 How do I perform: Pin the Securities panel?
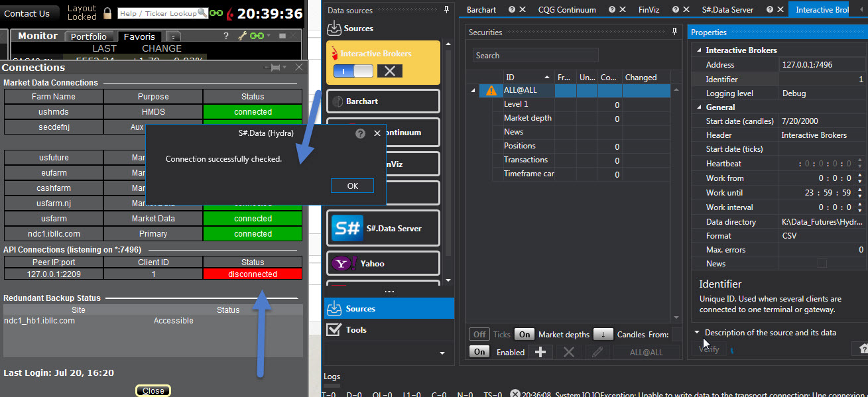coord(675,32)
